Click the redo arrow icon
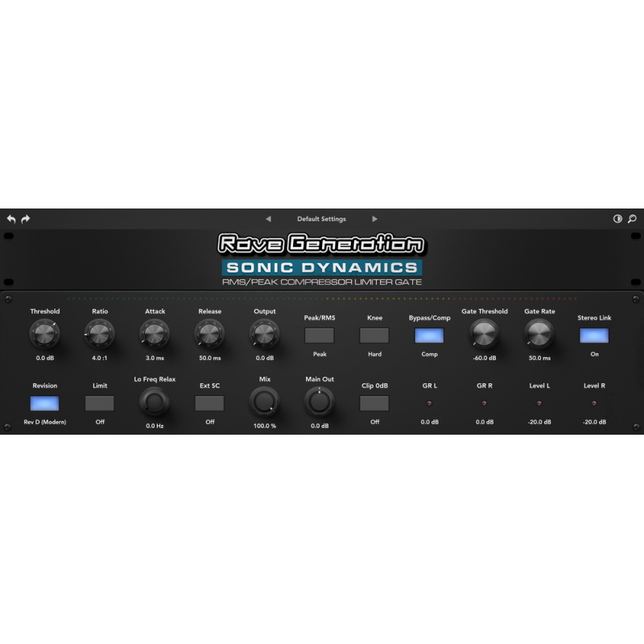This screenshot has height=644, width=644. pyautogui.click(x=25, y=218)
